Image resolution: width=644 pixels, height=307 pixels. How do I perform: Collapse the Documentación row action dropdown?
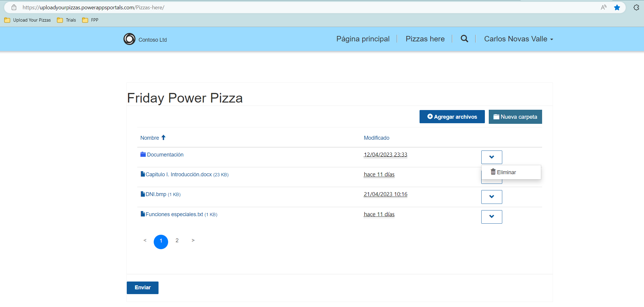491,157
